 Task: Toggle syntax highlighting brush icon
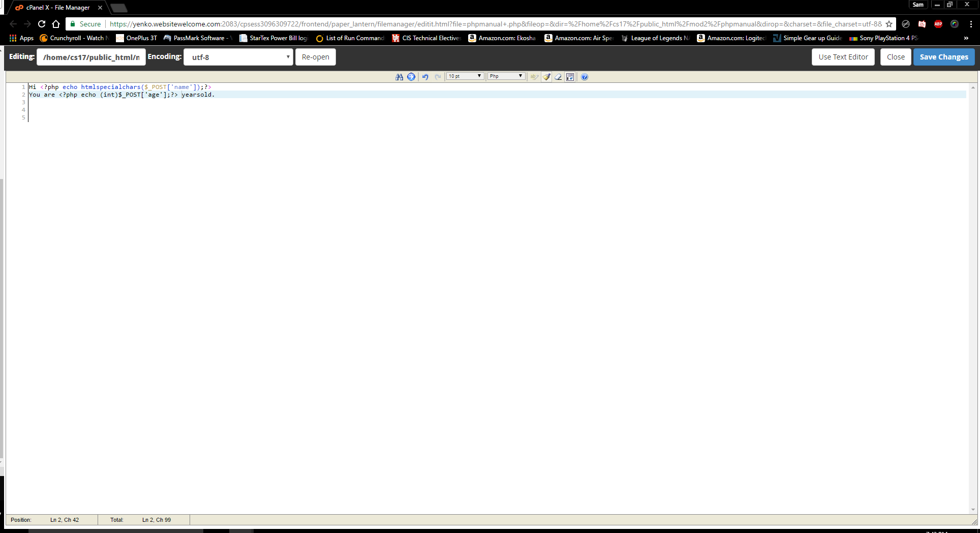point(546,77)
